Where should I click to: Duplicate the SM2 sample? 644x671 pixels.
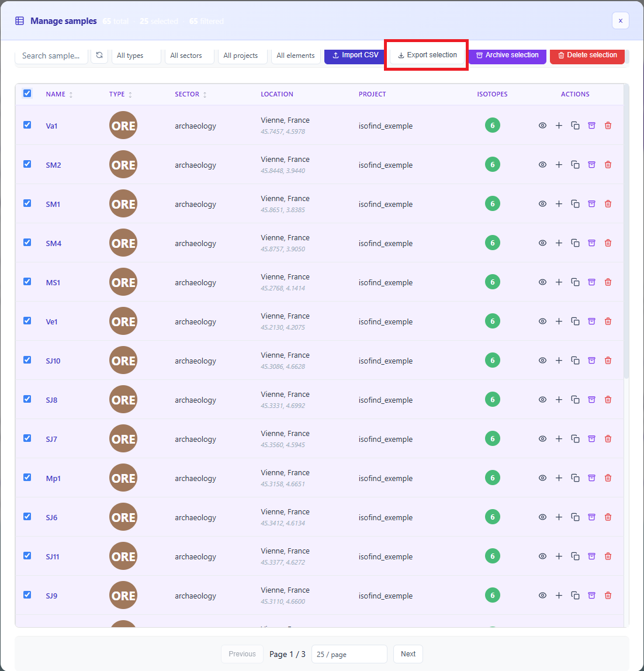[x=575, y=164]
